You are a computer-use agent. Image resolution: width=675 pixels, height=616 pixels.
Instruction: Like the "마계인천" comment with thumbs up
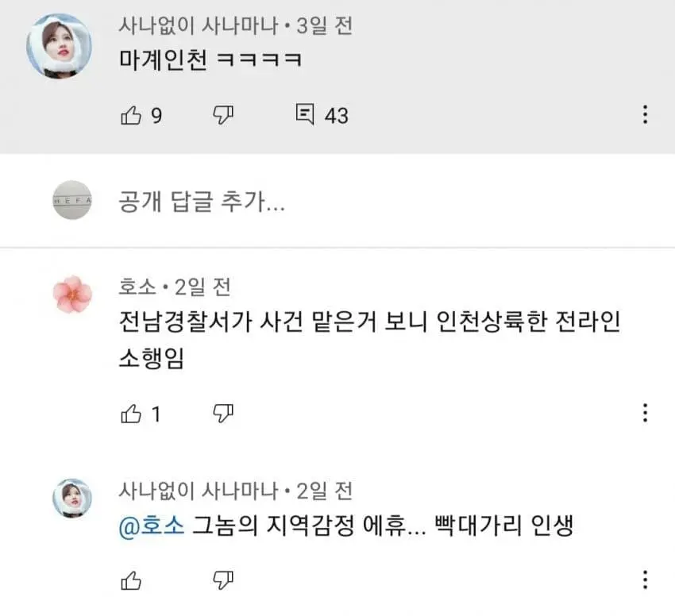[131, 114]
